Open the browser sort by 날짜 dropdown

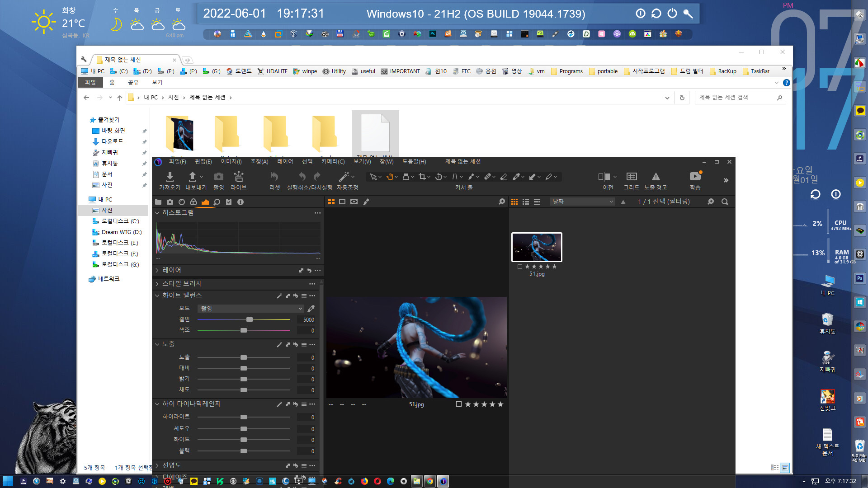(583, 202)
